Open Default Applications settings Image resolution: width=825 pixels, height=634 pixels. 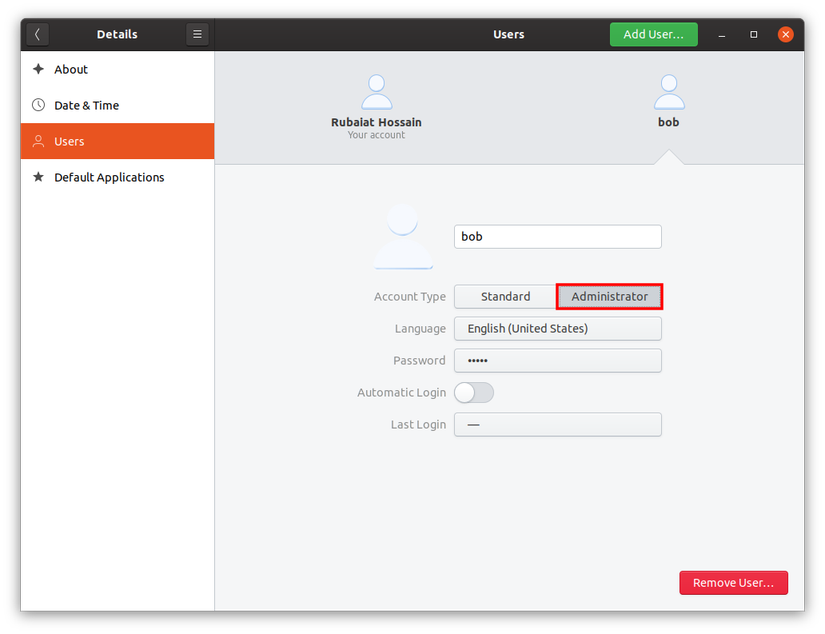[117, 177]
